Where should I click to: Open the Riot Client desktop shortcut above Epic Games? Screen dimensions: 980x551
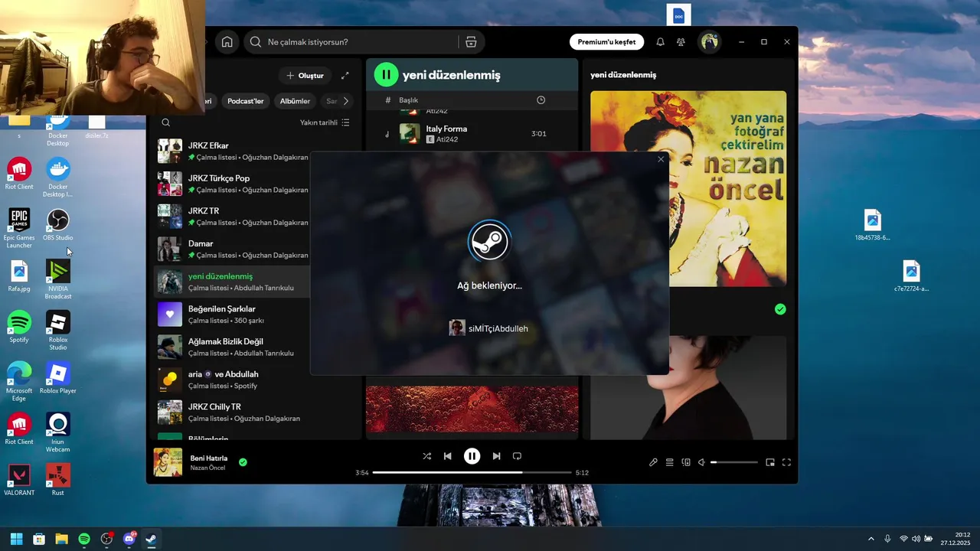pos(19,174)
